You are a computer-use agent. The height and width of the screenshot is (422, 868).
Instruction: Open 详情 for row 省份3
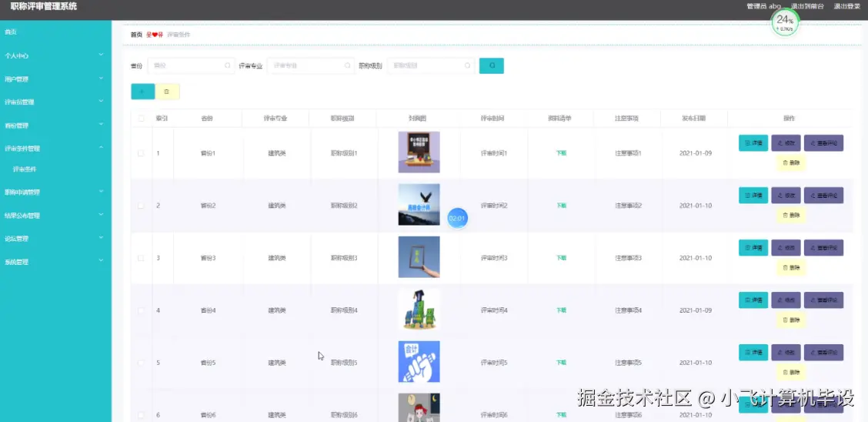[x=753, y=247]
